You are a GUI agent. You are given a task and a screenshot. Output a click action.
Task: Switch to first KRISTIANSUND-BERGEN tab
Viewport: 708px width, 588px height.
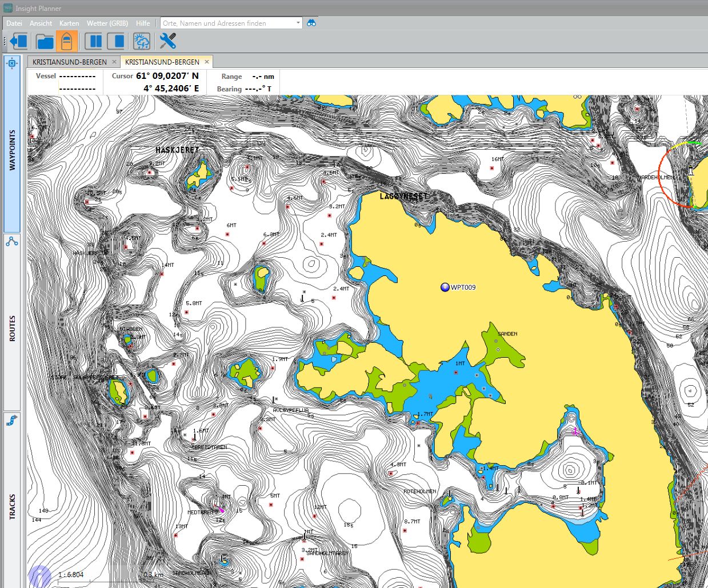click(69, 62)
